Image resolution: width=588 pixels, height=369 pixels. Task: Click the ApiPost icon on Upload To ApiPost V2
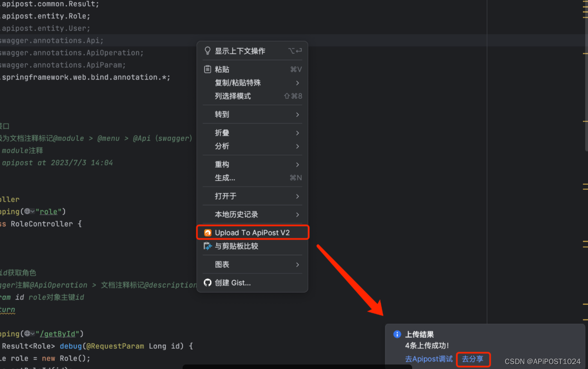click(207, 232)
